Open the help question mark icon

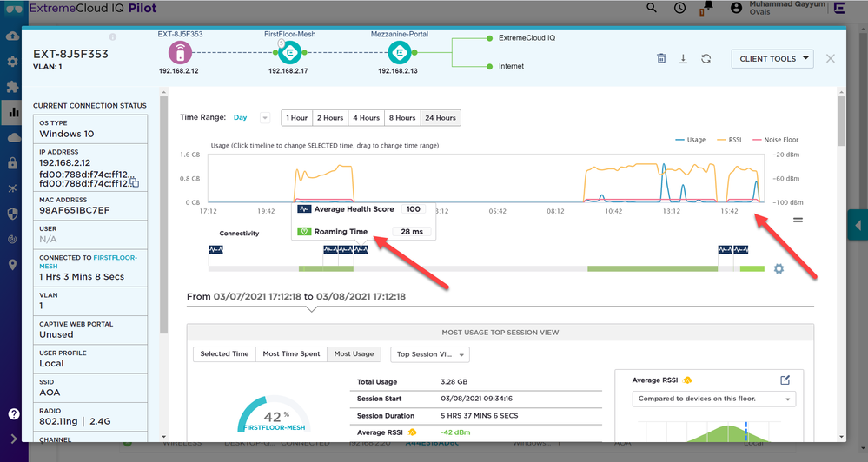(14, 414)
